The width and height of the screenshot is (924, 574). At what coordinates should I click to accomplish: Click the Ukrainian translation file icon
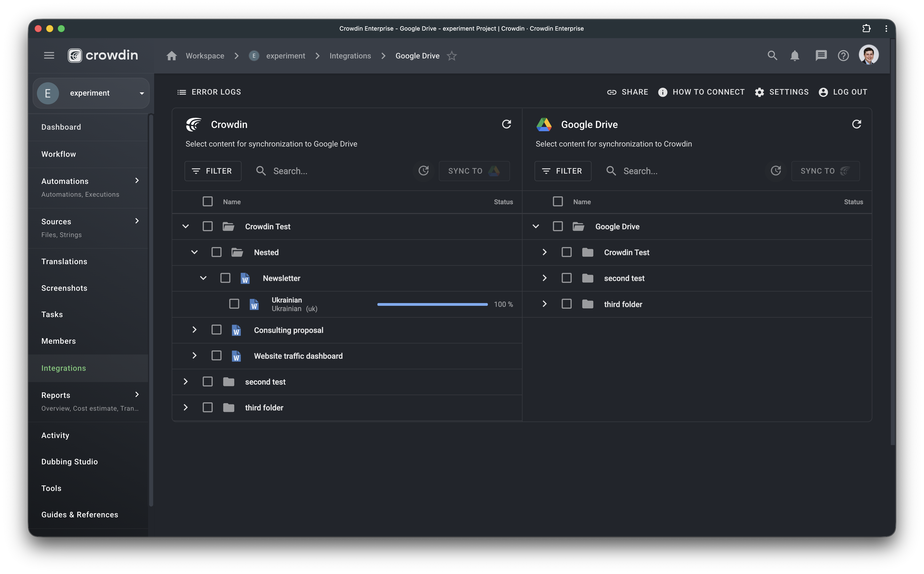pos(254,304)
